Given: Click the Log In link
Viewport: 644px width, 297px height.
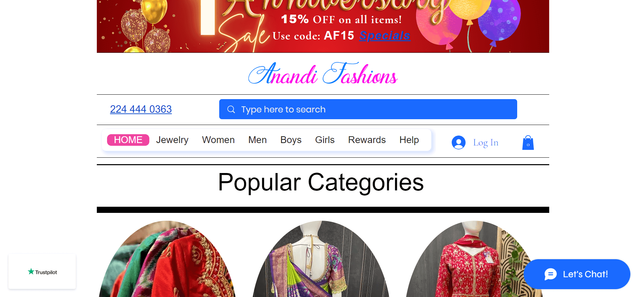Looking at the screenshot, I should coord(486,142).
